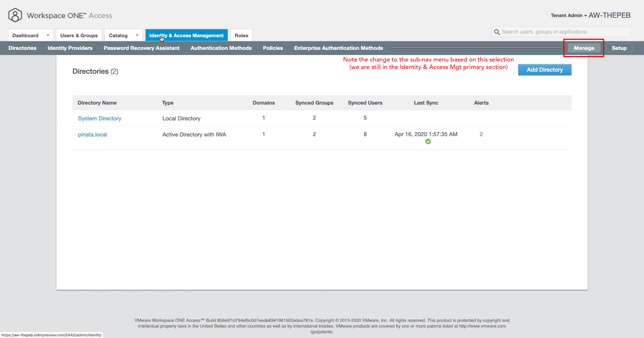Click the search magnifier icon

point(497,32)
